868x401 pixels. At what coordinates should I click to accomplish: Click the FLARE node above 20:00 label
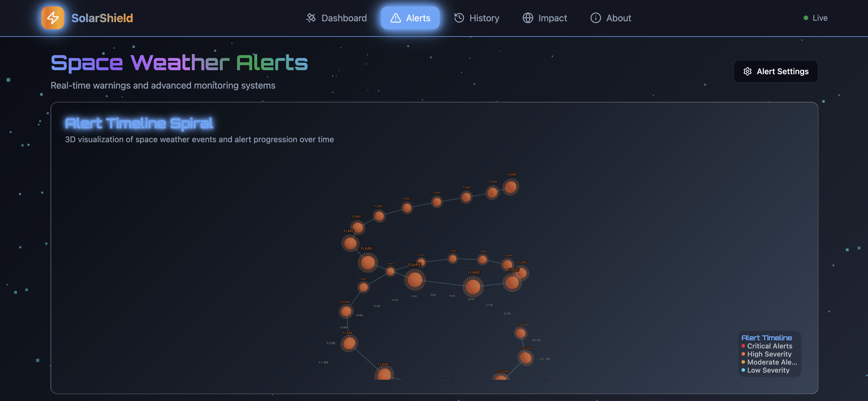tap(473, 286)
